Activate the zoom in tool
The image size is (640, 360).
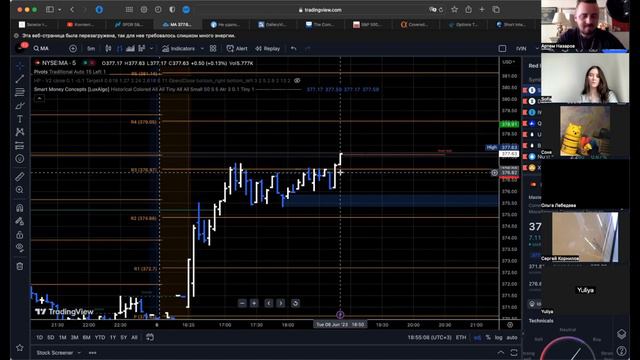[20, 190]
